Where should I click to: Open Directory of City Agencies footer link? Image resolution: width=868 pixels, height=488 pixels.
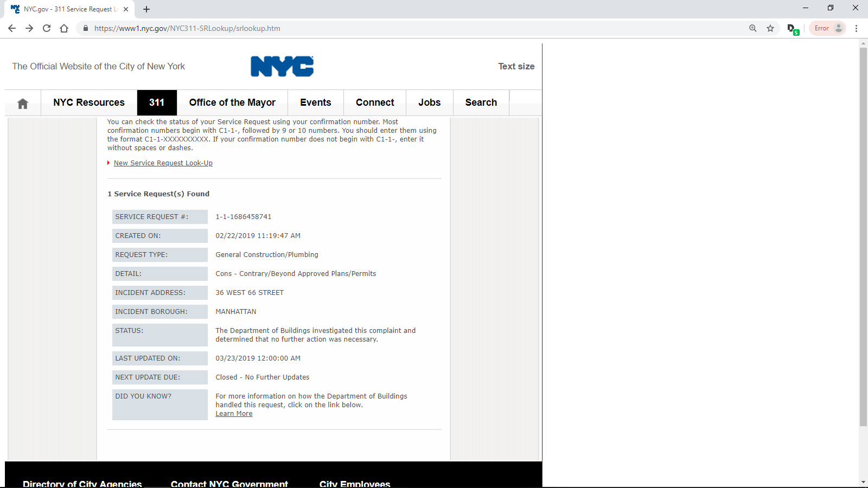tap(82, 484)
